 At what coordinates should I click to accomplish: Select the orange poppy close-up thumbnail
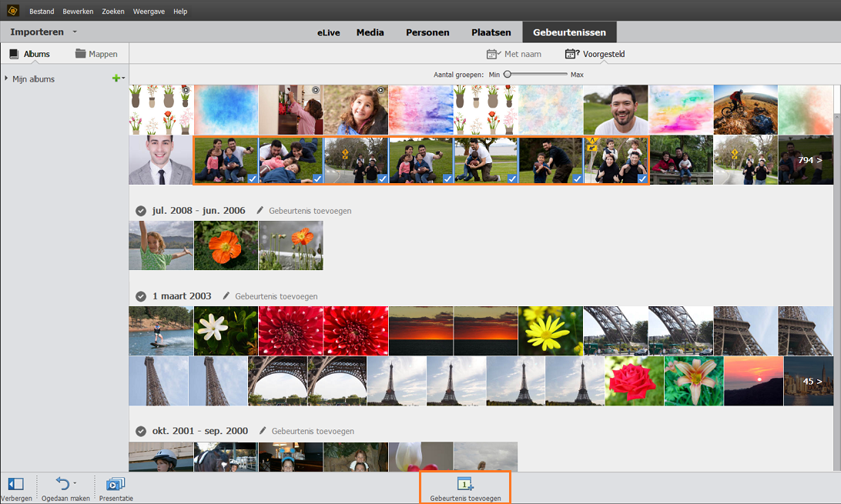[226, 245]
